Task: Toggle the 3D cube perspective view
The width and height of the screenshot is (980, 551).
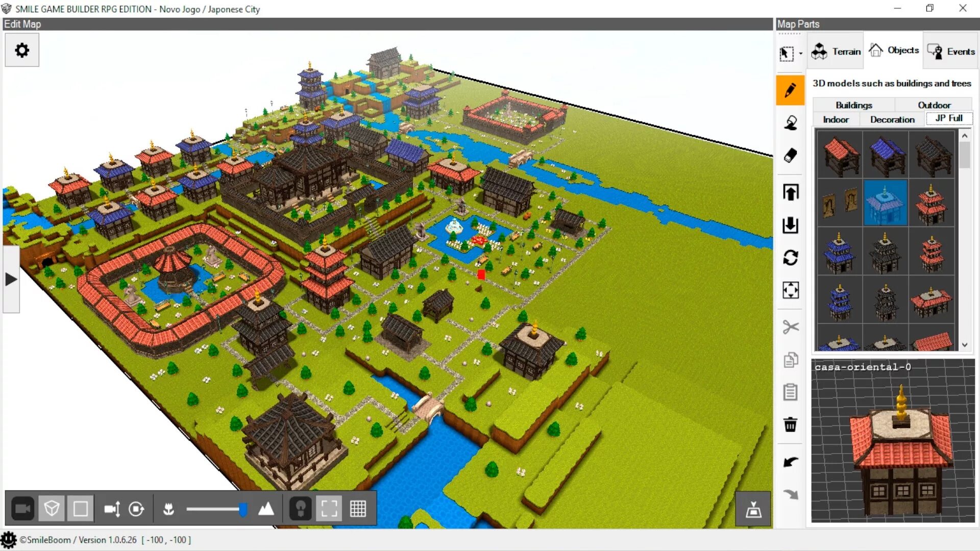Action: (52, 509)
